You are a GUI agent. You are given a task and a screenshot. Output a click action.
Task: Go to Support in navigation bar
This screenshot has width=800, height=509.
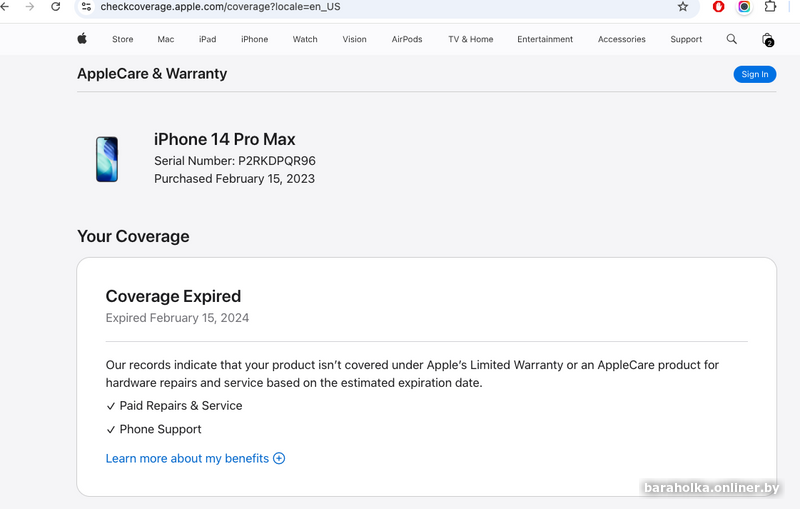[686, 39]
